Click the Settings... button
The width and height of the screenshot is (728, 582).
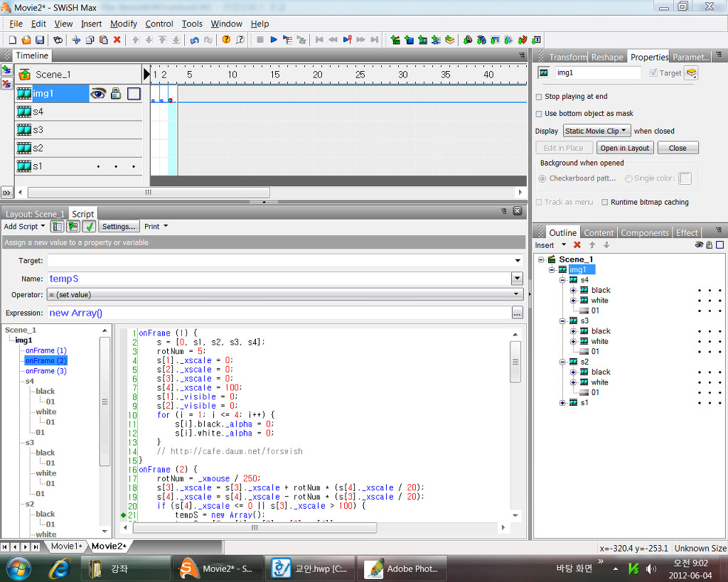click(x=119, y=227)
